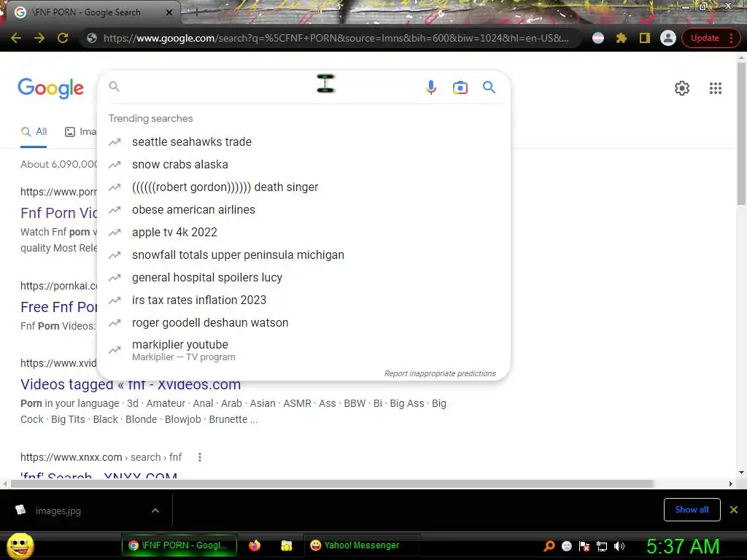Image resolution: width=747 pixels, height=560 pixels.
Task: Open the browser side panel icon
Action: click(645, 38)
